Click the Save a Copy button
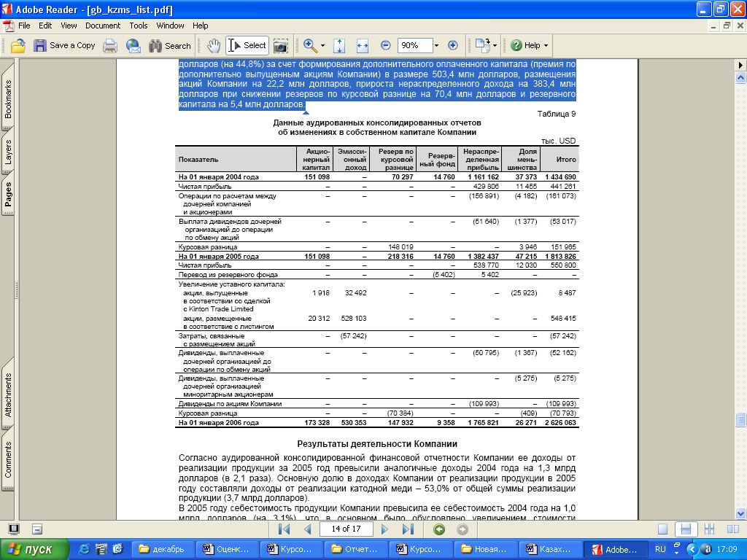The height and width of the screenshot is (560, 747). [x=64, y=46]
